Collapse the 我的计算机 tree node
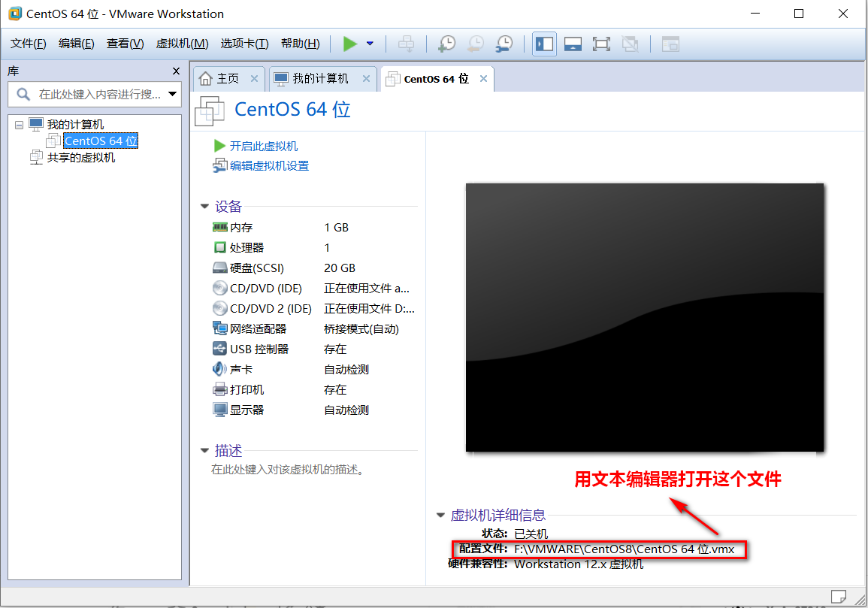868x608 pixels. 20,125
